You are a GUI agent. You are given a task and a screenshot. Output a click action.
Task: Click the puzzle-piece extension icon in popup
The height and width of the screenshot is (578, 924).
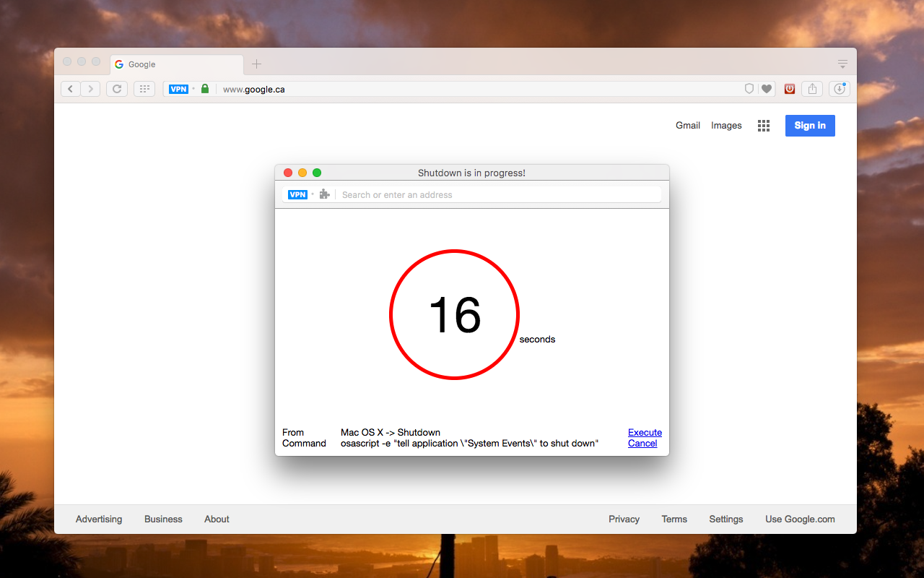(325, 194)
